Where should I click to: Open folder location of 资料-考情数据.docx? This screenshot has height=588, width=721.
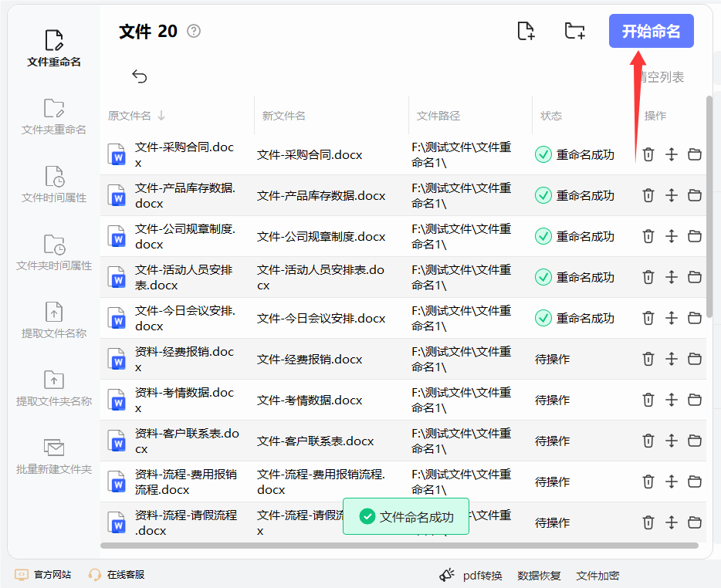pos(694,400)
